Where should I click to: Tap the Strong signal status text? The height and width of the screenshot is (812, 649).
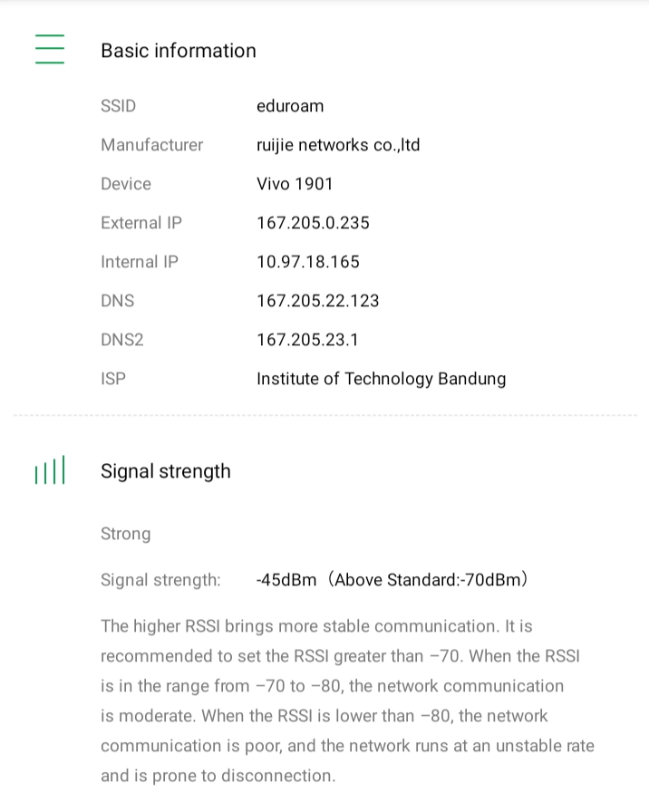[126, 534]
